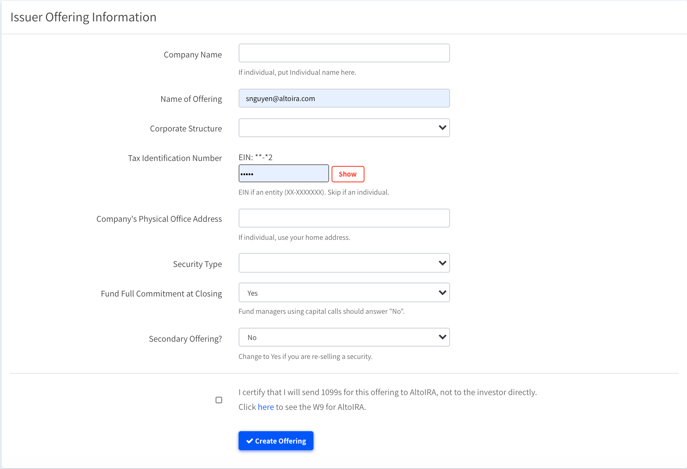The image size is (687, 469).
Task: Open the Corporate Structure dropdown
Action: (x=344, y=128)
